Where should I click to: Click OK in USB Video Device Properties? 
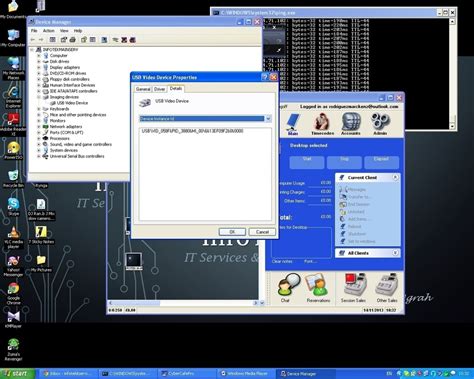[232, 232]
